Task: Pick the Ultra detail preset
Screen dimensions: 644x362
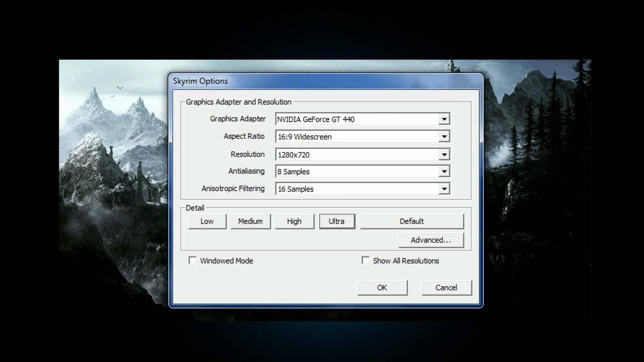Action: [337, 221]
